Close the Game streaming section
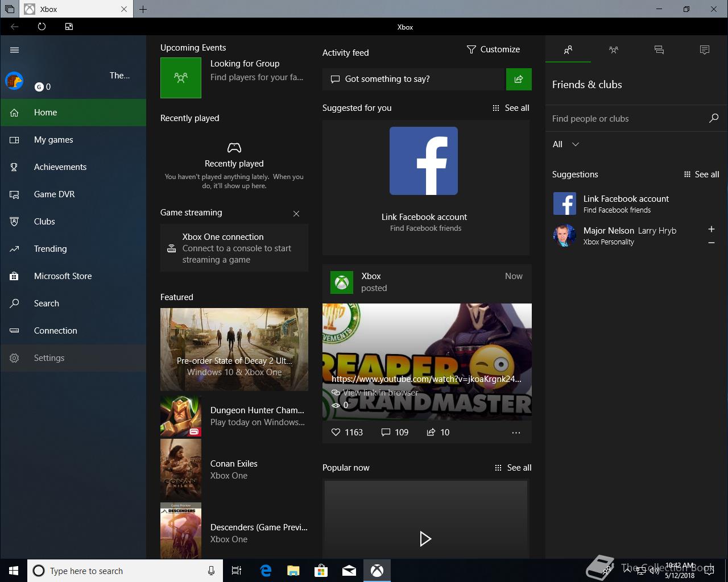The height and width of the screenshot is (582, 728). point(296,214)
